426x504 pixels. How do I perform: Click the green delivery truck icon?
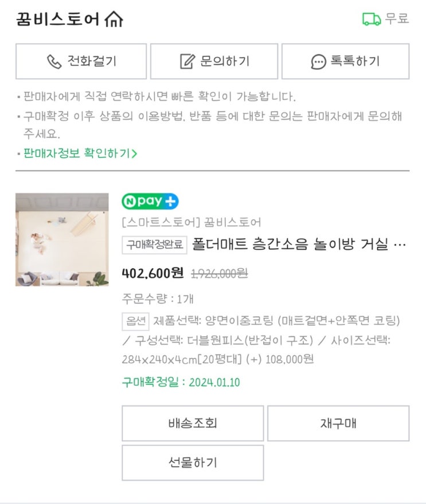pyautogui.click(x=372, y=19)
